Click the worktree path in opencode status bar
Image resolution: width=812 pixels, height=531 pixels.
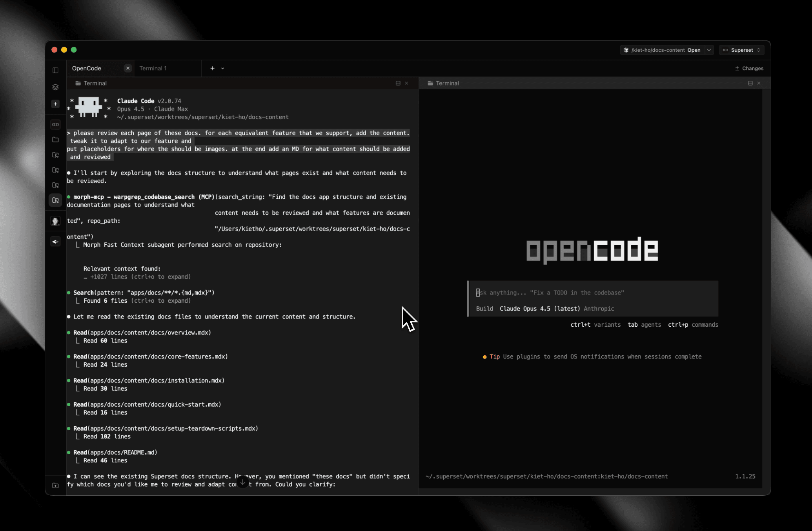click(x=546, y=476)
